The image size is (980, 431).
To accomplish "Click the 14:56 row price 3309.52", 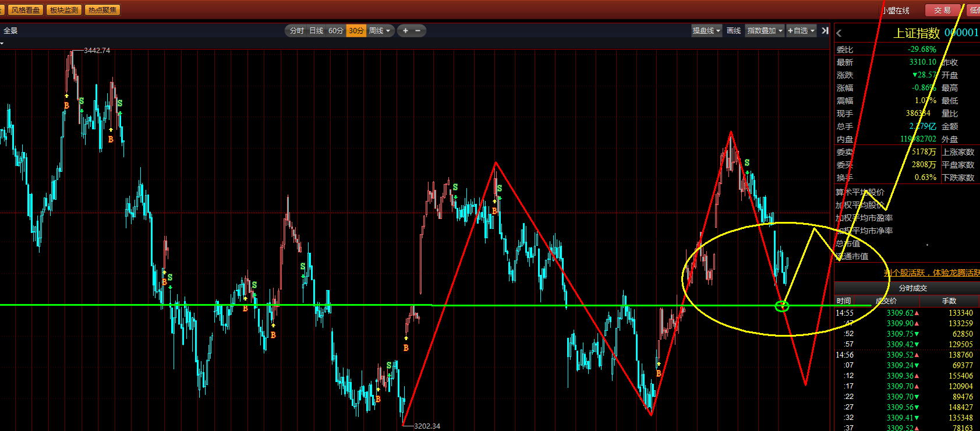I will [900, 355].
